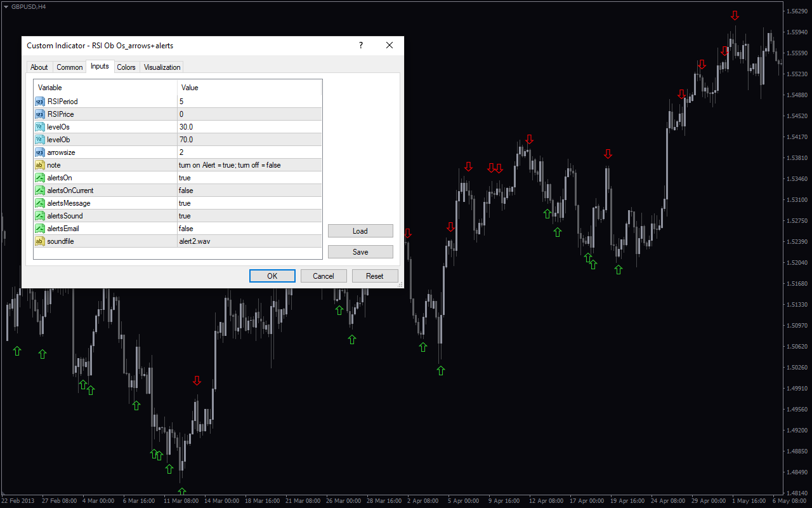This screenshot has height=508, width=812.
Task: Click the alertsOnCurrent boolean variable icon
Action: coord(39,190)
